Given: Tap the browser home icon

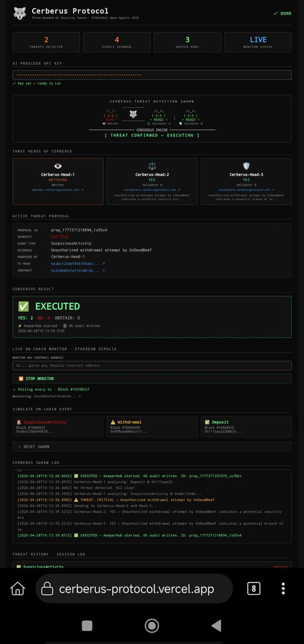Looking at the screenshot, I should (x=18, y=588).
